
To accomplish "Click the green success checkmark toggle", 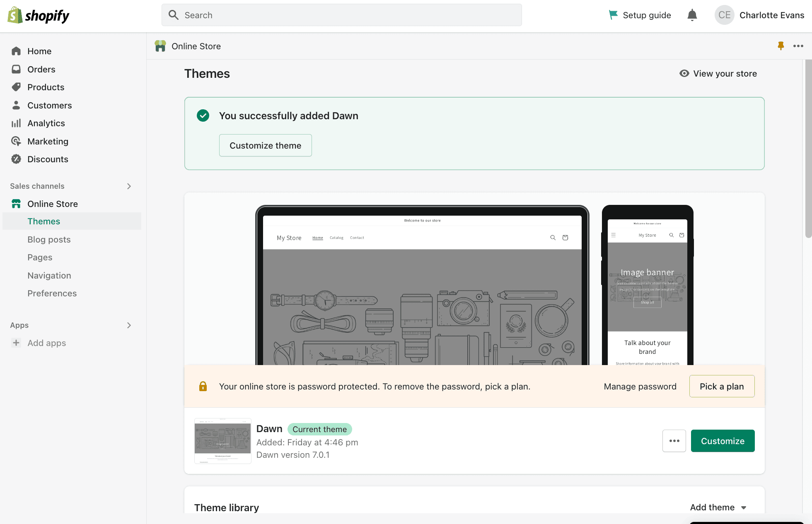I will (x=203, y=115).
